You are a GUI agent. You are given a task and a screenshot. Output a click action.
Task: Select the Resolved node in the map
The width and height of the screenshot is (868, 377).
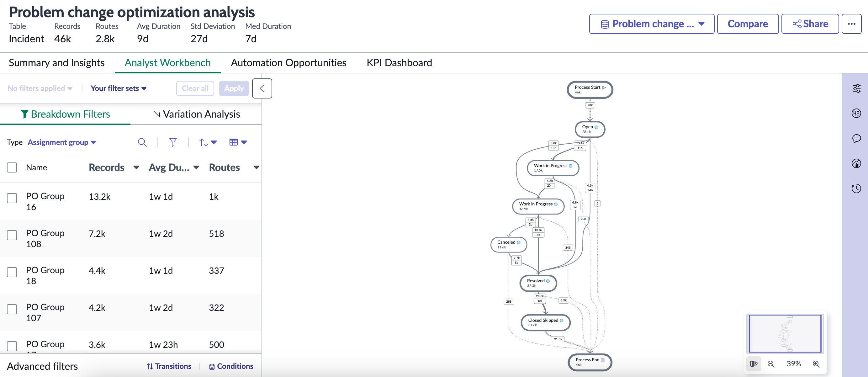(x=538, y=283)
